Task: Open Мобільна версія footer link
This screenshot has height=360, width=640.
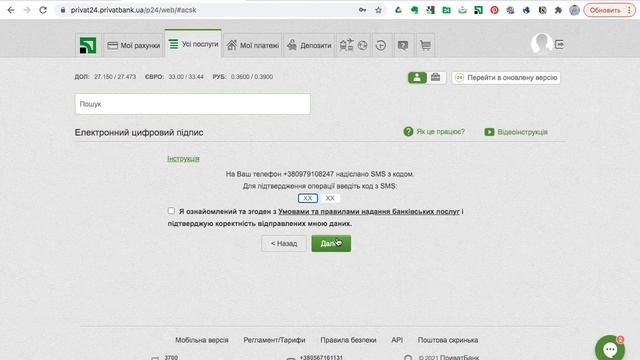Action: (x=202, y=340)
